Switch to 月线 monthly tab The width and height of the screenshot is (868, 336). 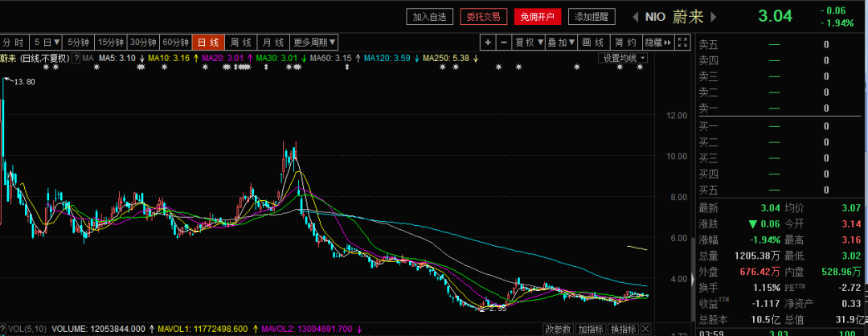(273, 43)
